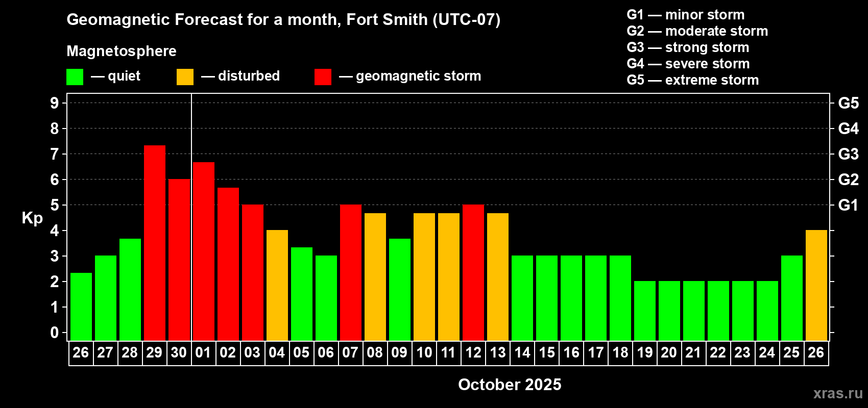This screenshot has width=868, height=408.
Task: Click the red bar for October 01
Action: tap(204, 251)
